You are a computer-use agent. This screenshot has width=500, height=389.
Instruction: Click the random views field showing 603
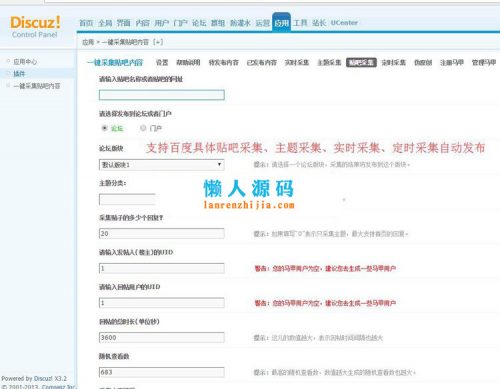click(x=162, y=372)
